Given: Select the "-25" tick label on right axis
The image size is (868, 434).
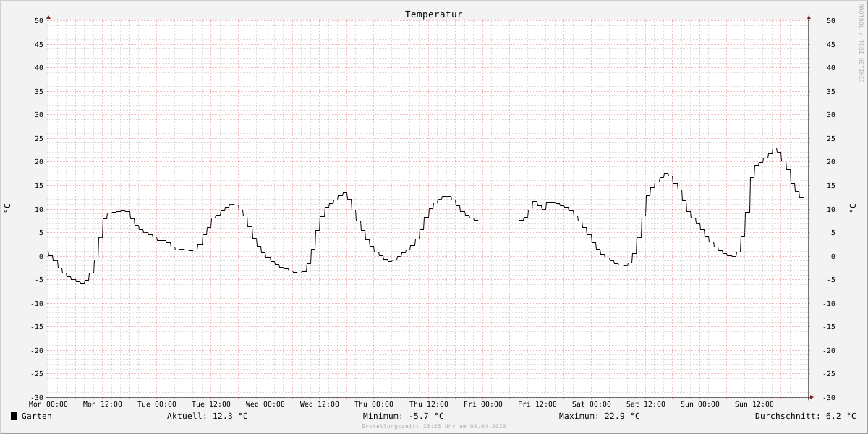Looking at the screenshot, I should [x=829, y=374].
